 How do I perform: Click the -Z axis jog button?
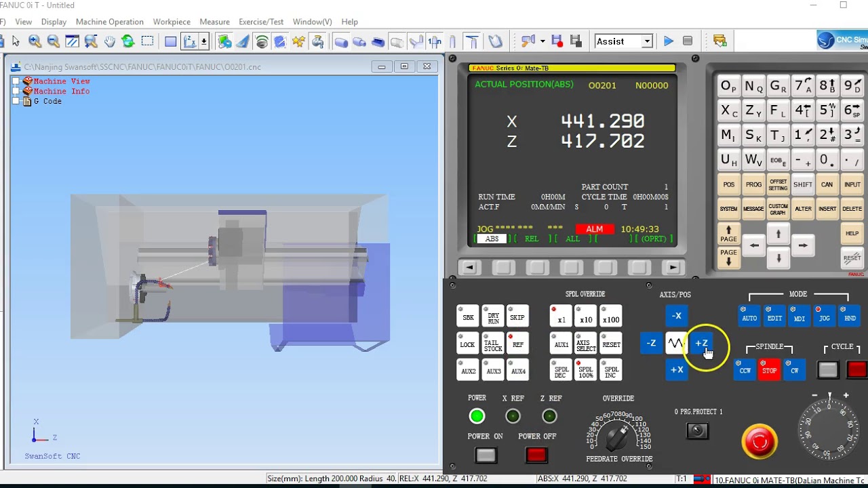651,343
